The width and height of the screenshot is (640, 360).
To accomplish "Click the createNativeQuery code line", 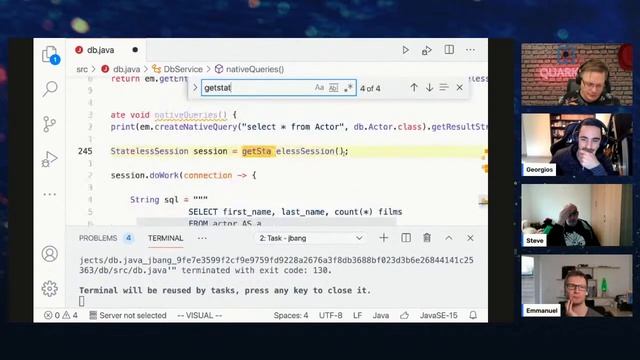I will click(299, 127).
